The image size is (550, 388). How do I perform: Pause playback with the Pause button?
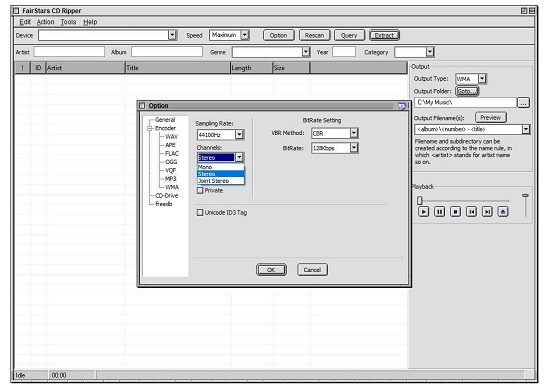point(439,212)
